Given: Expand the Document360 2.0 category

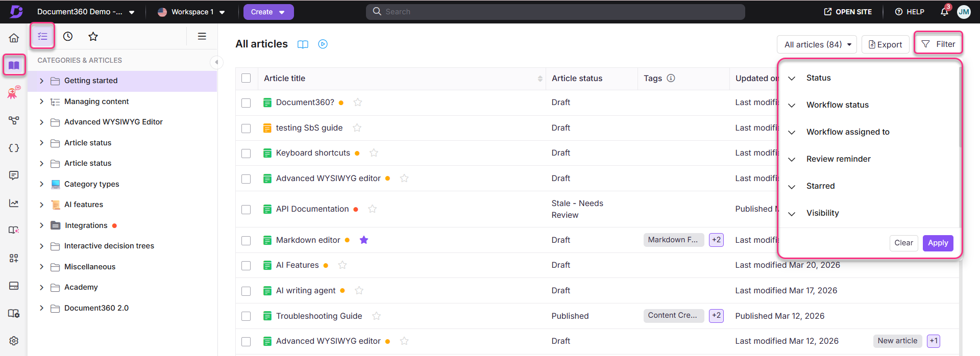Looking at the screenshot, I should click(x=42, y=308).
